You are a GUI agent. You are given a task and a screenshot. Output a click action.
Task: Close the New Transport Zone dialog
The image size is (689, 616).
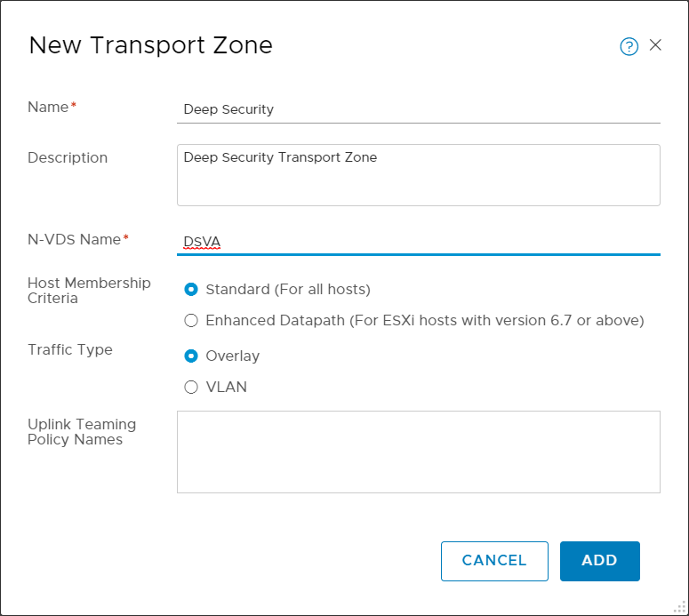656,45
